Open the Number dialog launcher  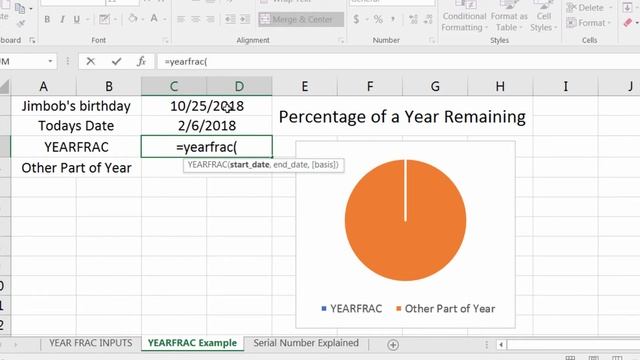click(432, 40)
